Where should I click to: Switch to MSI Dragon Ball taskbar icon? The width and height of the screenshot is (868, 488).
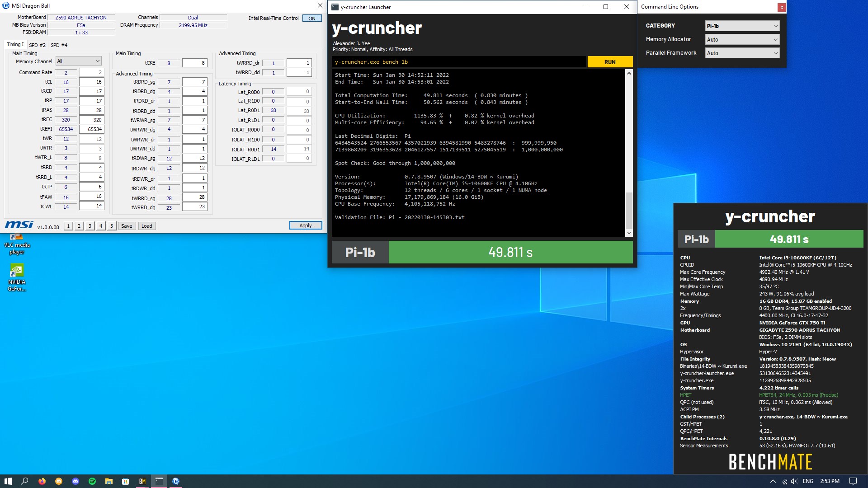[x=176, y=481]
